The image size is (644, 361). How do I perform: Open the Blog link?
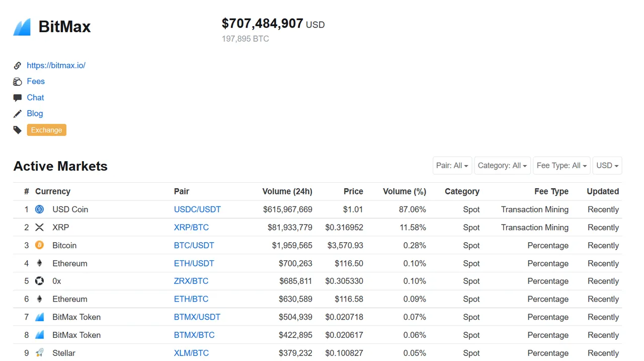pyautogui.click(x=35, y=114)
